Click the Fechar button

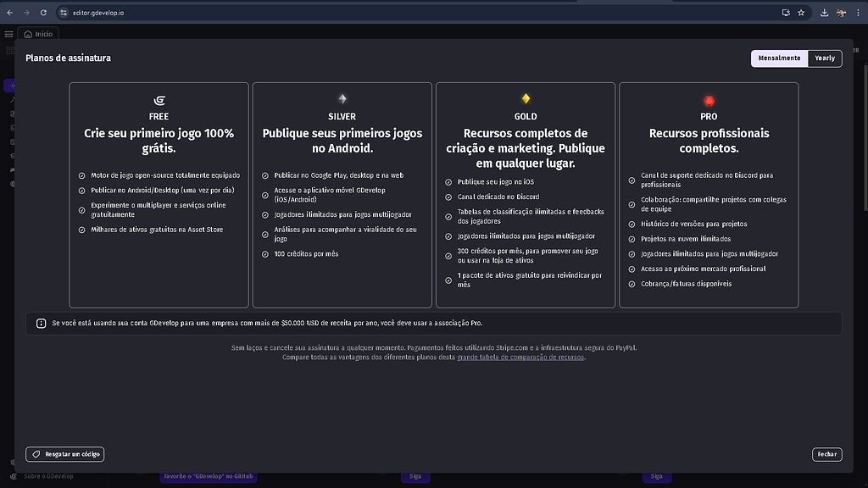point(826,454)
